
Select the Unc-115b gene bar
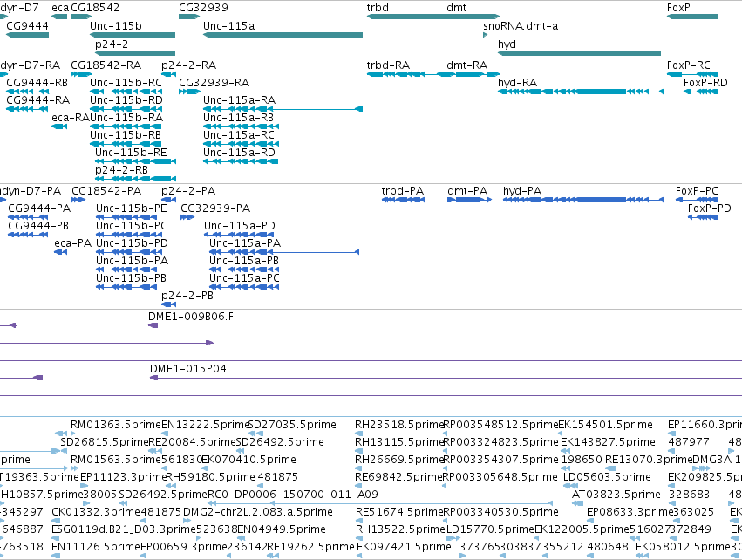(133, 35)
